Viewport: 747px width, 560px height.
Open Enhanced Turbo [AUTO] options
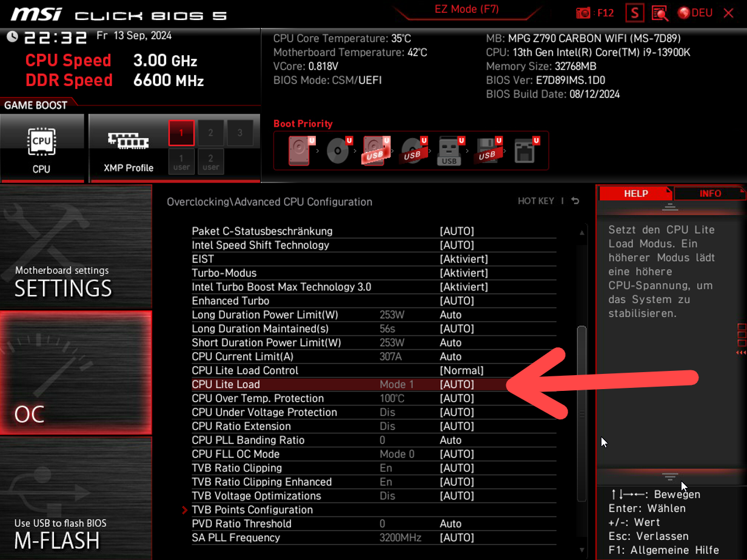pyautogui.click(x=457, y=301)
